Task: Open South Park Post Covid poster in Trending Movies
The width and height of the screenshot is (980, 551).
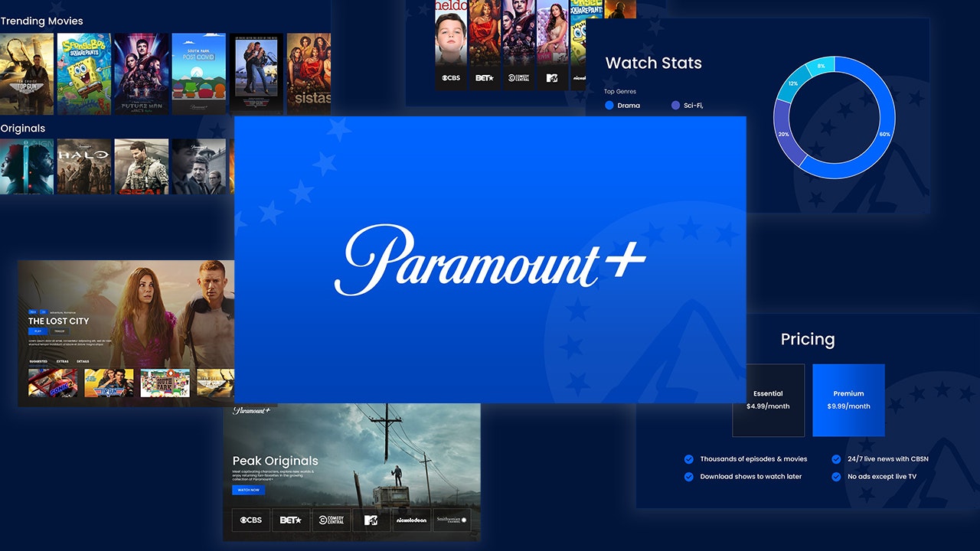Action: 198,74
